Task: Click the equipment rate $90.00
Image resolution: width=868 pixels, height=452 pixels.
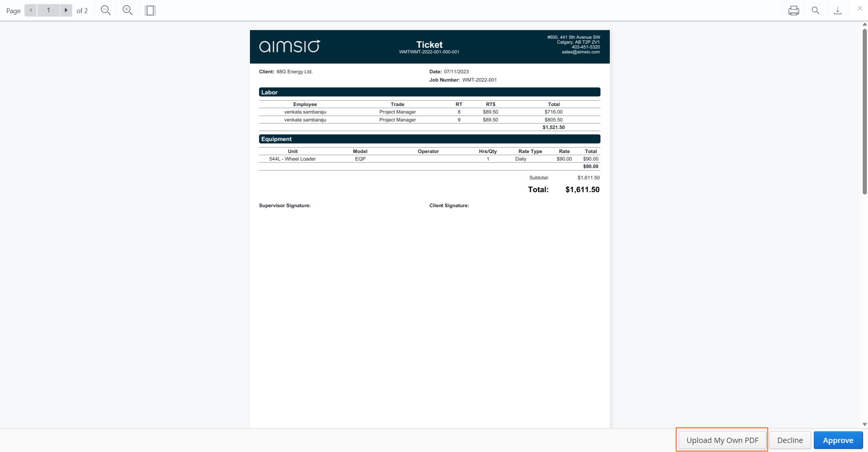Action: pos(564,159)
